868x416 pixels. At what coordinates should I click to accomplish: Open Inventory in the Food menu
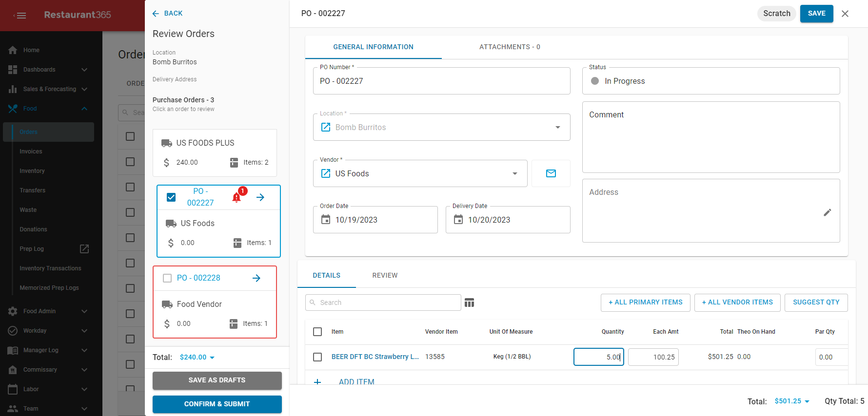click(x=32, y=171)
